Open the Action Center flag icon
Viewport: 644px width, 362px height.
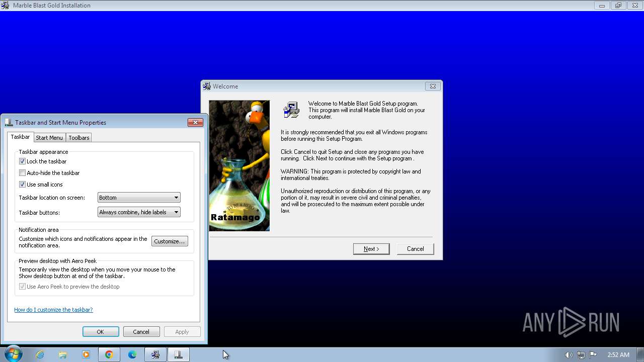593,355
